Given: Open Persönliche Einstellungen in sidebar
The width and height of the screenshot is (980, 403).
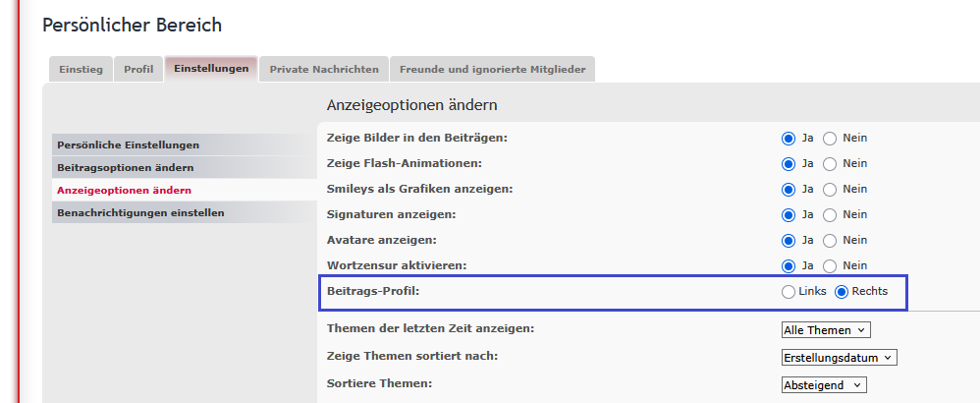Looking at the screenshot, I should (x=128, y=144).
